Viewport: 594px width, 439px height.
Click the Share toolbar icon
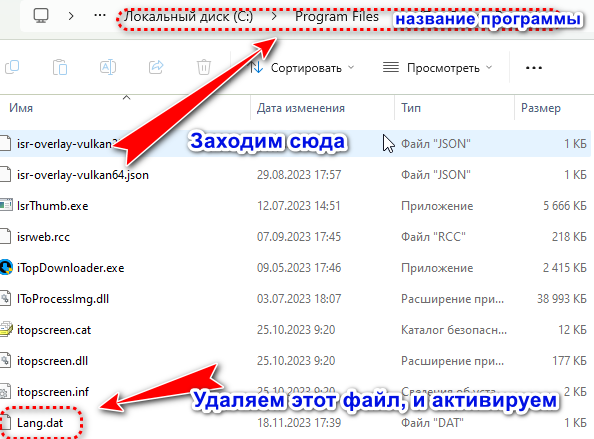click(156, 67)
